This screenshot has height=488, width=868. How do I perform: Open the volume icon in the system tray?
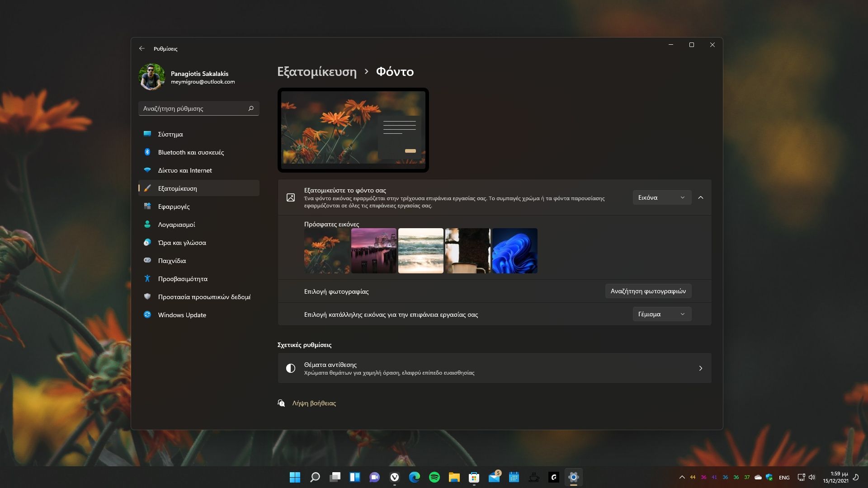tap(811, 477)
